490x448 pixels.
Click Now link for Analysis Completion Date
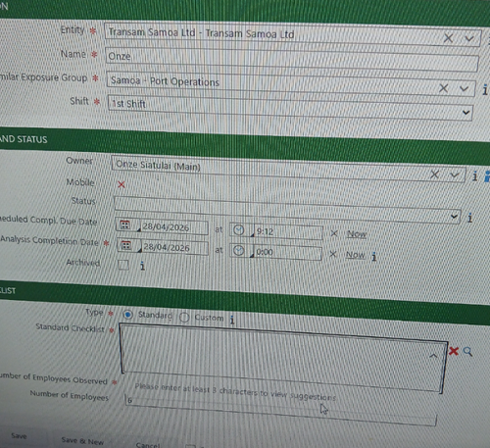tap(356, 255)
